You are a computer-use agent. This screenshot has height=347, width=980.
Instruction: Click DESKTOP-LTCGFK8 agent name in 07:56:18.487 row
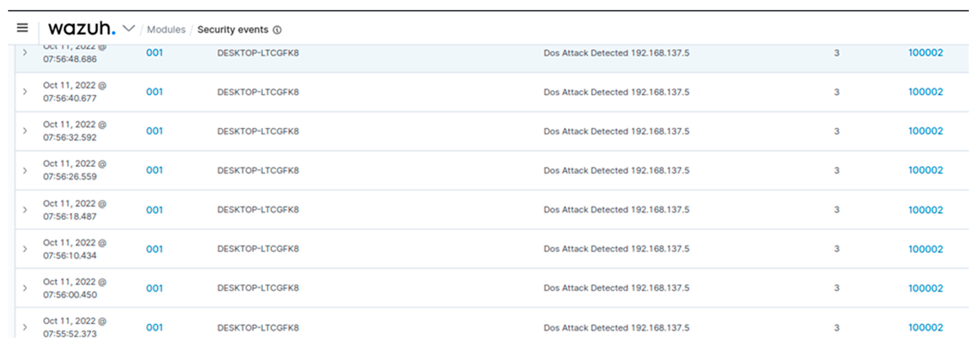(258, 210)
